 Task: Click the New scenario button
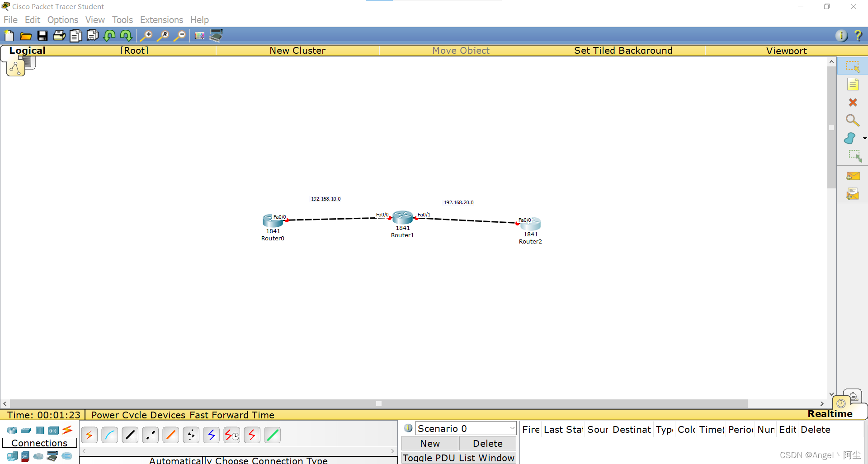point(429,443)
